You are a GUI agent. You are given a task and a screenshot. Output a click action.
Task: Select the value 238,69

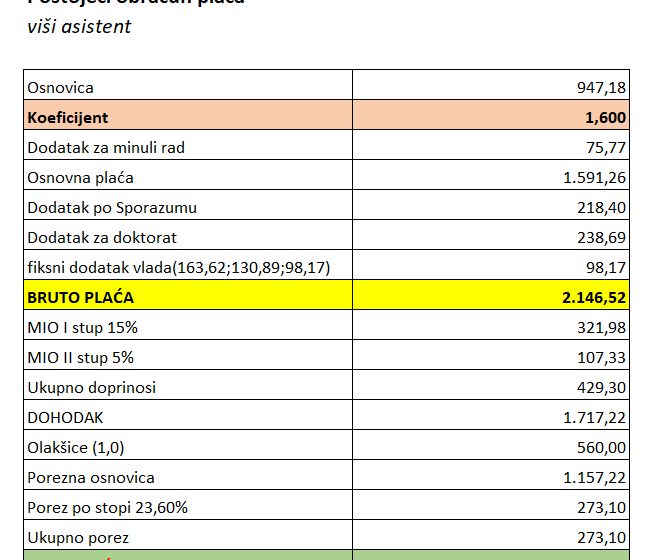tap(601, 238)
